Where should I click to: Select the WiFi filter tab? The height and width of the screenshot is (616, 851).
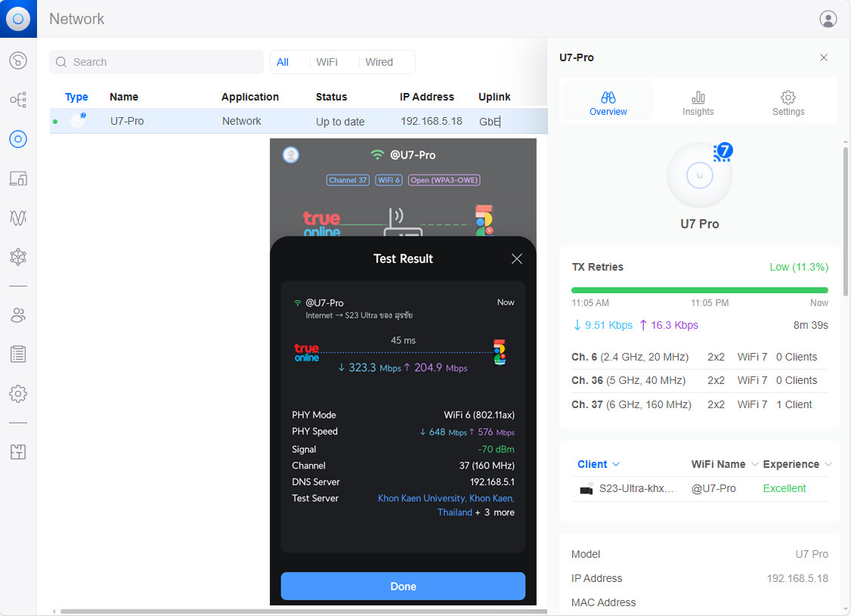tap(327, 62)
